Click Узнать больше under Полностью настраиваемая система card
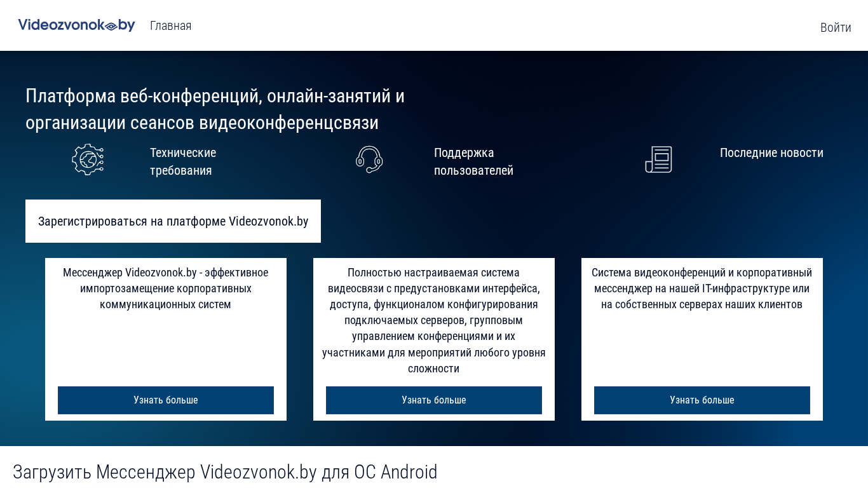 click(x=434, y=400)
